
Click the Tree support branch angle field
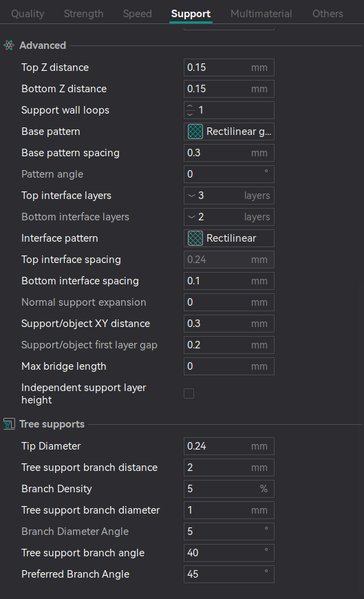[x=229, y=553]
